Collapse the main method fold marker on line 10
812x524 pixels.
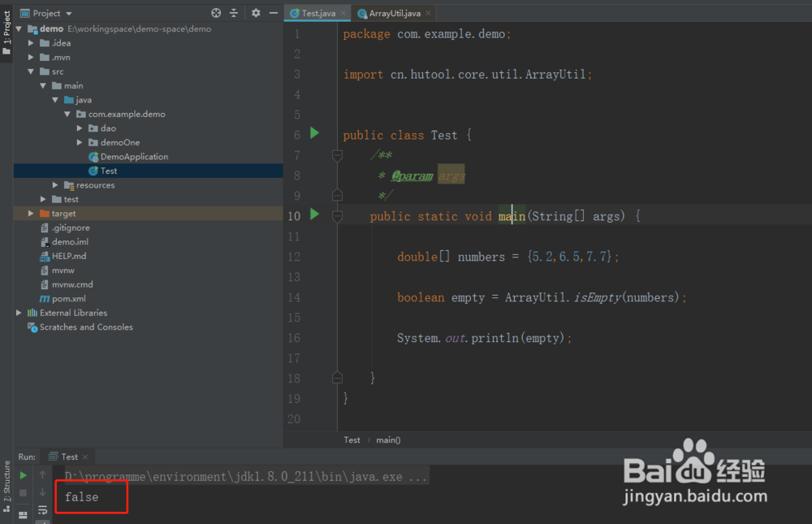click(337, 215)
